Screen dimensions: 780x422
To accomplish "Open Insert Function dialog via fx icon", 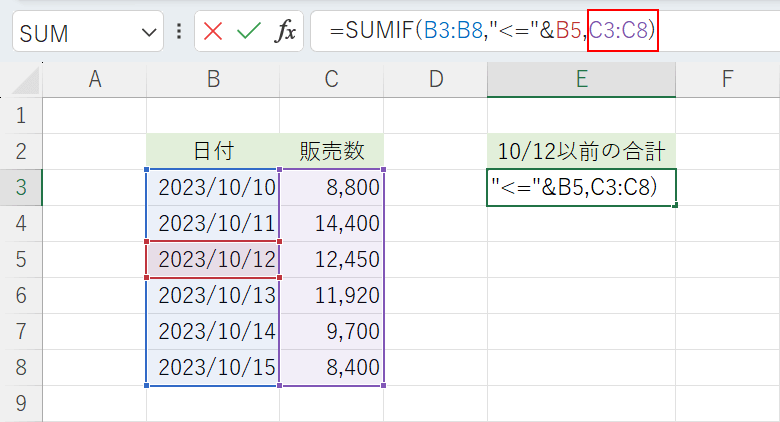I will pyautogui.click(x=285, y=32).
